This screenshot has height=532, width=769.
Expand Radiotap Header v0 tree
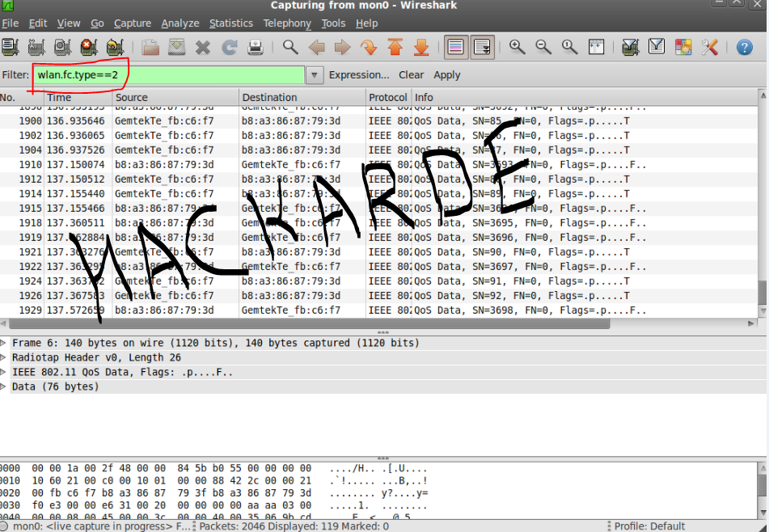pos(3,357)
